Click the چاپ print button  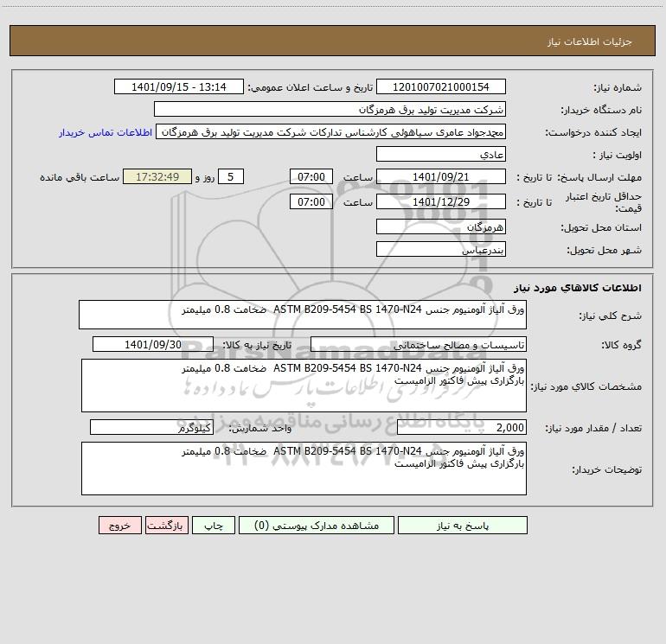[x=214, y=525]
